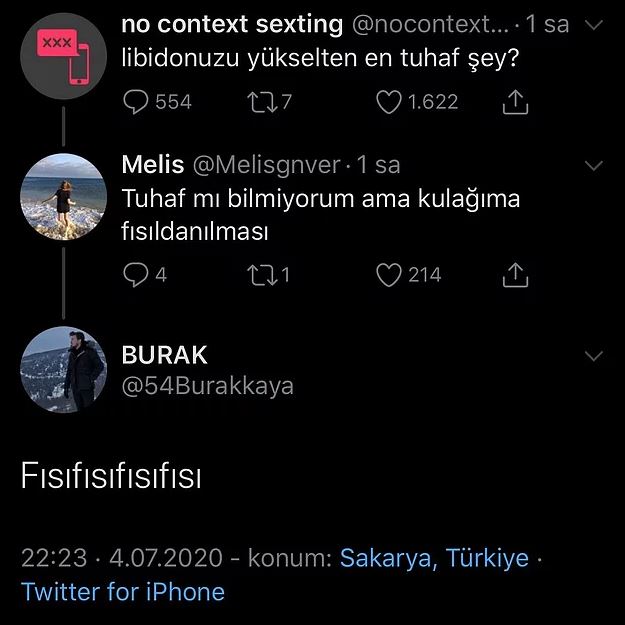
Task: Expand the chevron menu on Melis's tweet
Action: (593, 165)
